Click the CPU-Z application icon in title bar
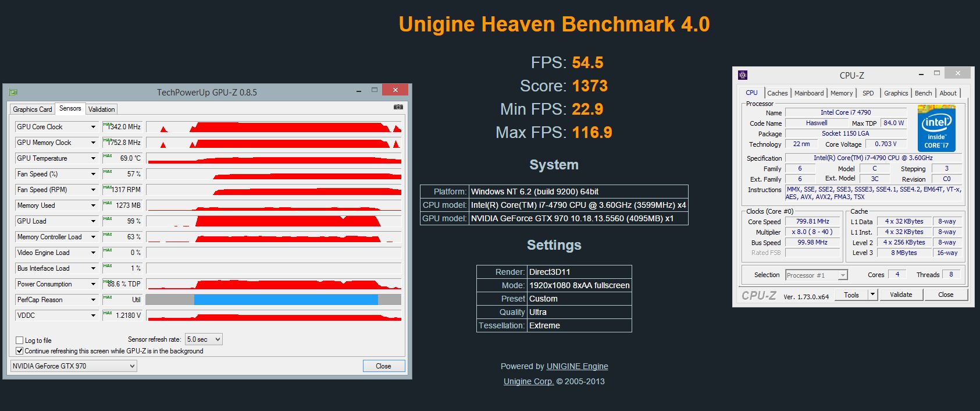Screen dimensions: 980x411 point(743,75)
